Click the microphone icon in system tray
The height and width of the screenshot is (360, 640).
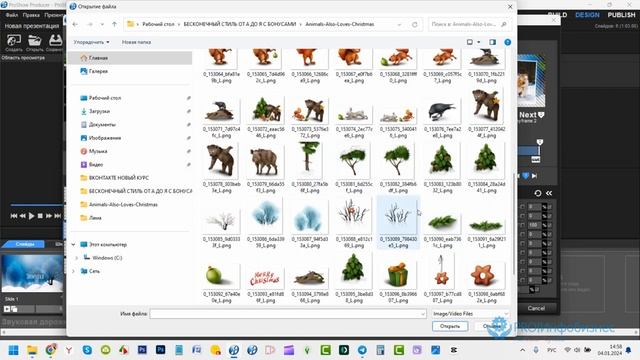point(536,350)
